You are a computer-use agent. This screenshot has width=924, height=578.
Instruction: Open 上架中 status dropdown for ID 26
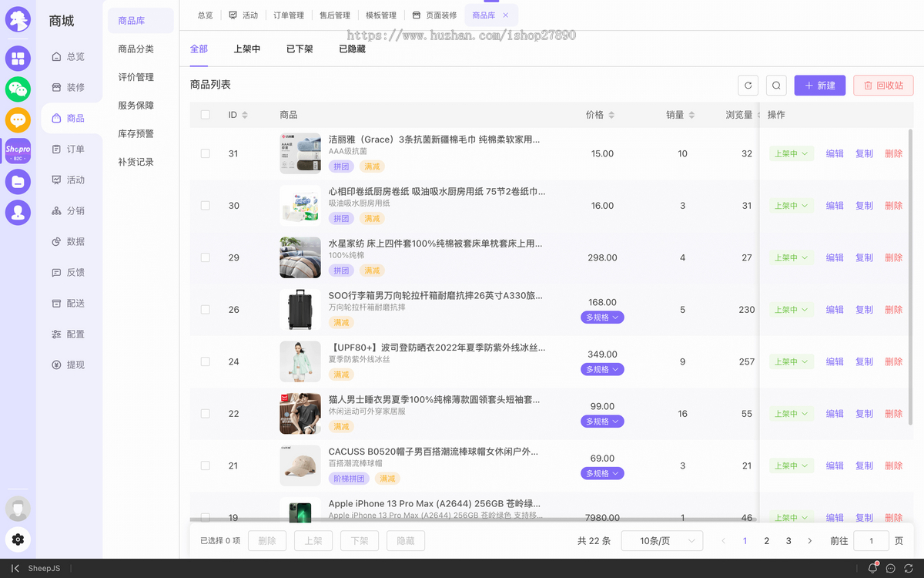(791, 310)
